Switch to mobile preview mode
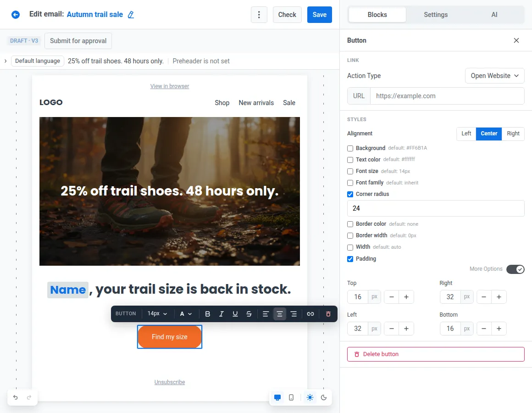Screen dimensions: 532x413 coord(291,397)
